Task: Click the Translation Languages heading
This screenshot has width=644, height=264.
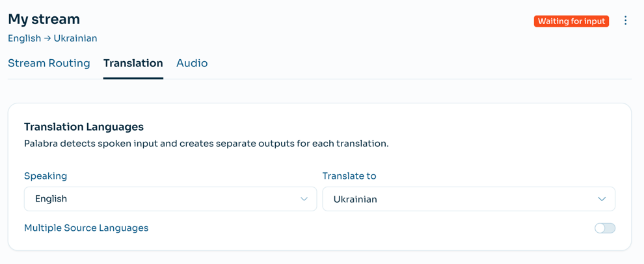Action: tap(84, 127)
